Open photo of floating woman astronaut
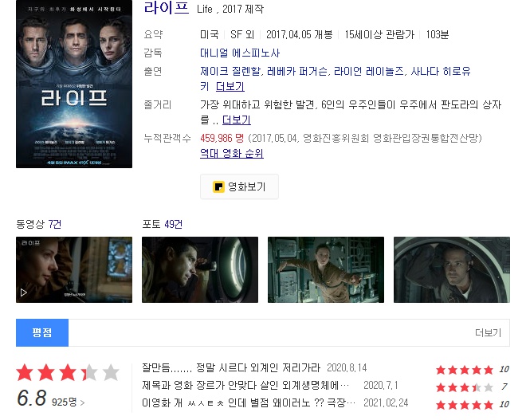526x420 pixels. click(x=326, y=269)
